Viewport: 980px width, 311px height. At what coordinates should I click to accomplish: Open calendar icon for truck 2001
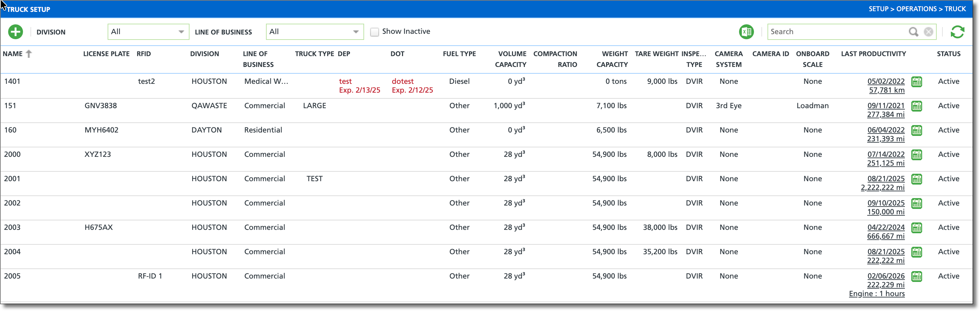(x=916, y=179)
